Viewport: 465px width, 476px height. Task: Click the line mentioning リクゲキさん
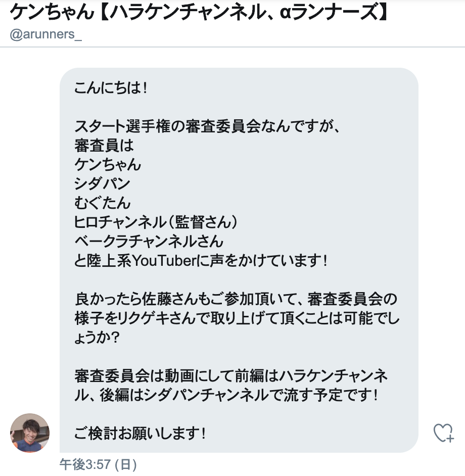tap(237, 318)
